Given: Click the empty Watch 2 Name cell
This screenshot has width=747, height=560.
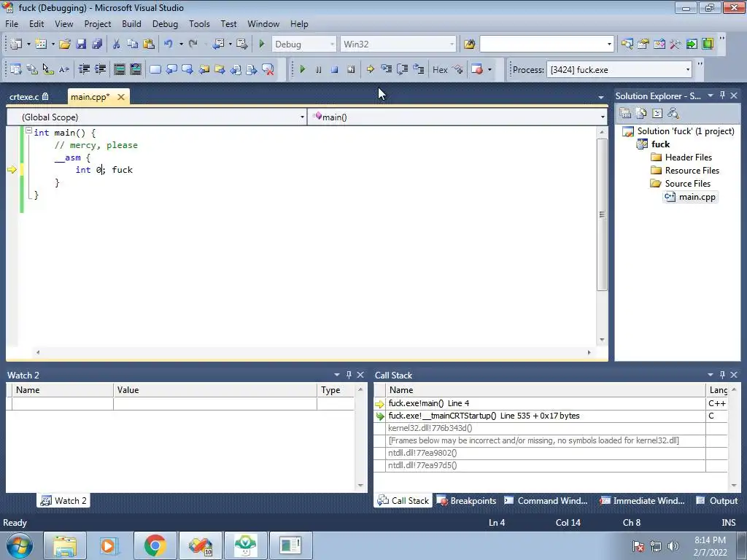Looking at the screenshot, I should (63, 403).
